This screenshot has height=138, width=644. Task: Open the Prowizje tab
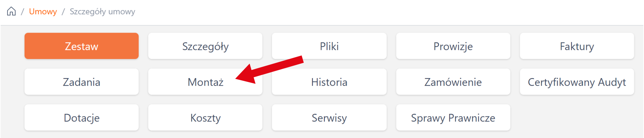(x=453, y=46)
